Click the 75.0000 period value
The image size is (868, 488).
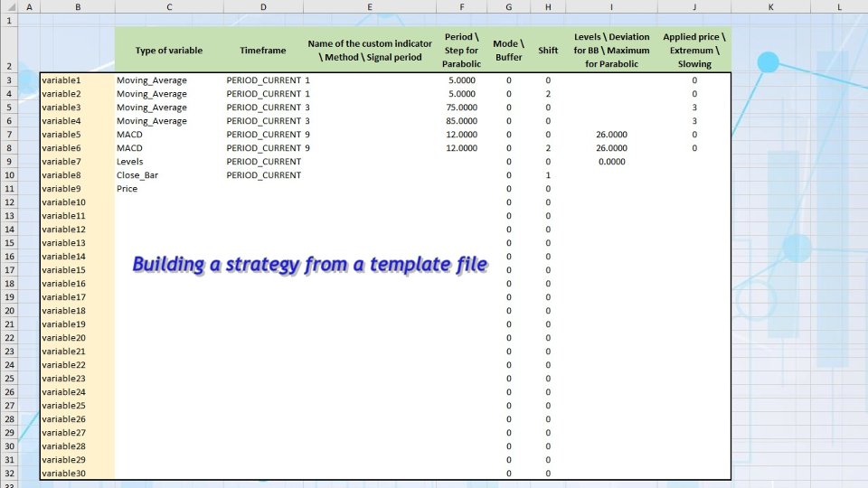[462, 108]
